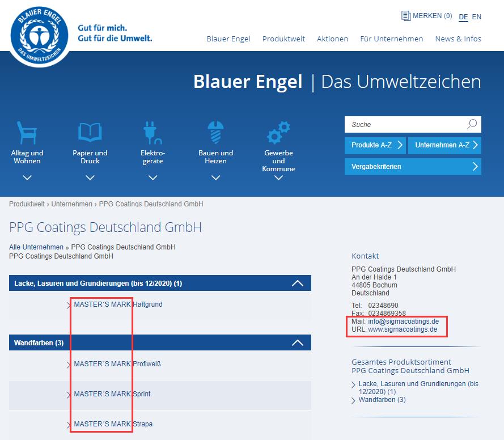Click the address 44805 Bochum
Image resolution: width=504 pixels, height=440 pixels.
pyautogui.click(x=374, y=285)
